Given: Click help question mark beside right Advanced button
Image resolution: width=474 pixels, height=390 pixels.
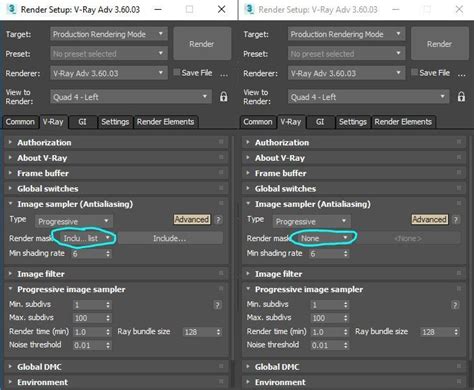Looking at the screenshot, I should [x=456, y=220].
